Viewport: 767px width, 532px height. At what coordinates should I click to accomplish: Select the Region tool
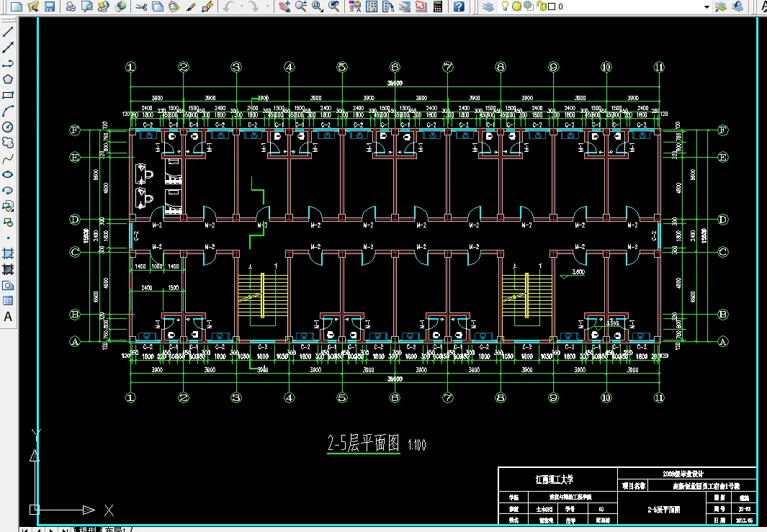pos(8,286)
